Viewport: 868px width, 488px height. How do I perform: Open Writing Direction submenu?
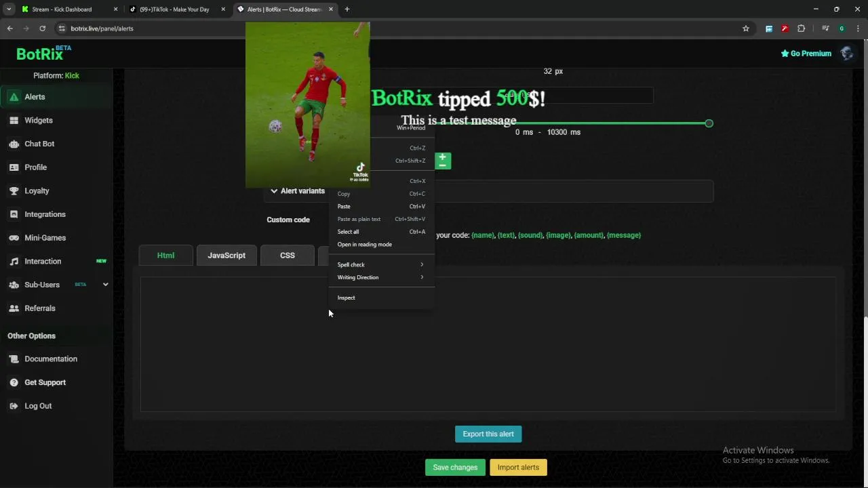pyautogui.click(x=381, y=277)
